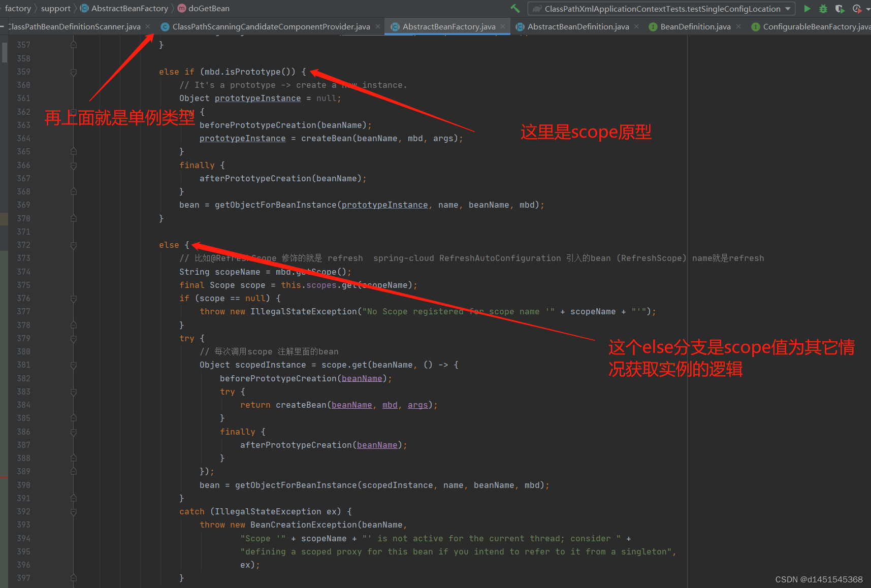The image size is (871, 588).
Task: Click the Build project hammer icon
Action: tap(515, 9)
